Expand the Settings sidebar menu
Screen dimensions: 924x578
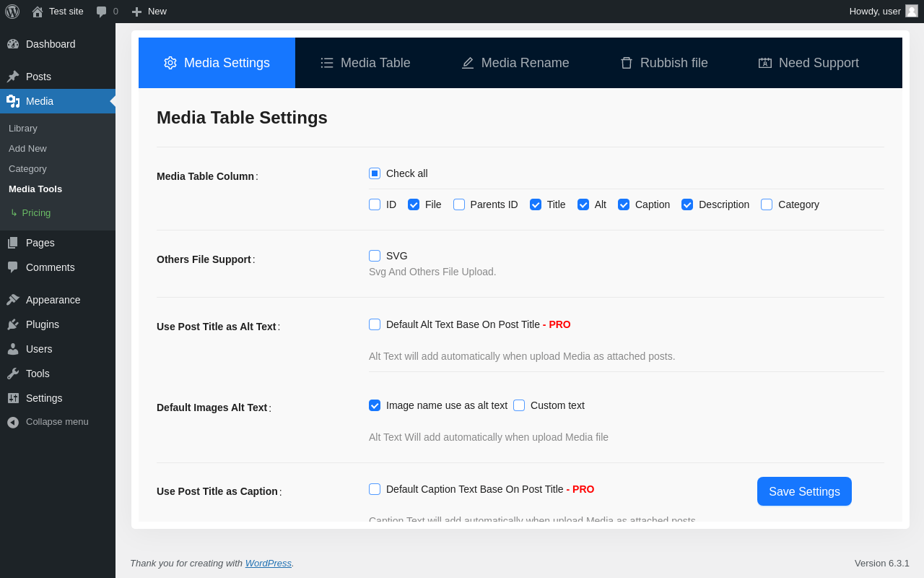coord(44,398)
